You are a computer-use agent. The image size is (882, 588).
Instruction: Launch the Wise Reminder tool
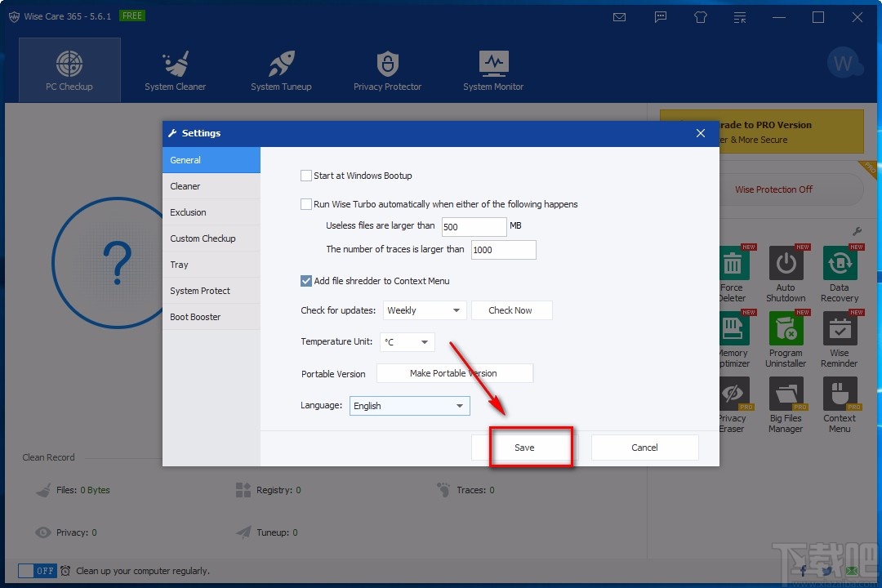pyautogui.click(x=840, y=339)
